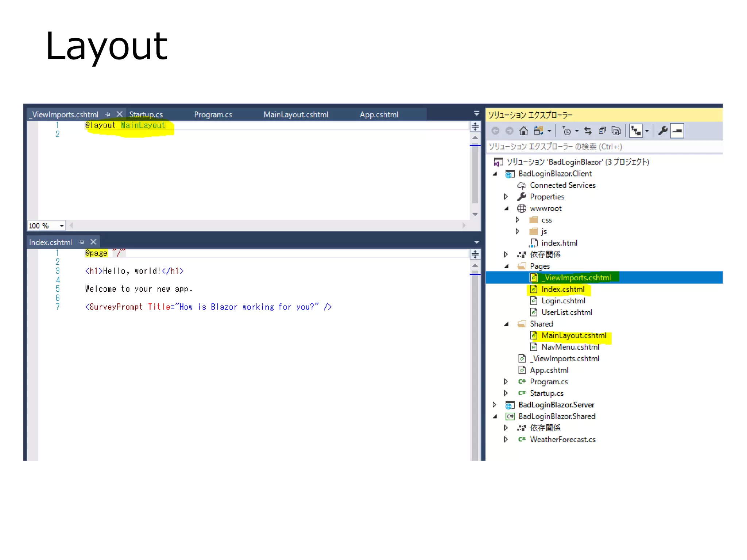Expand the css folder under wwwroot
747x560 pixels.
[517, 220]
